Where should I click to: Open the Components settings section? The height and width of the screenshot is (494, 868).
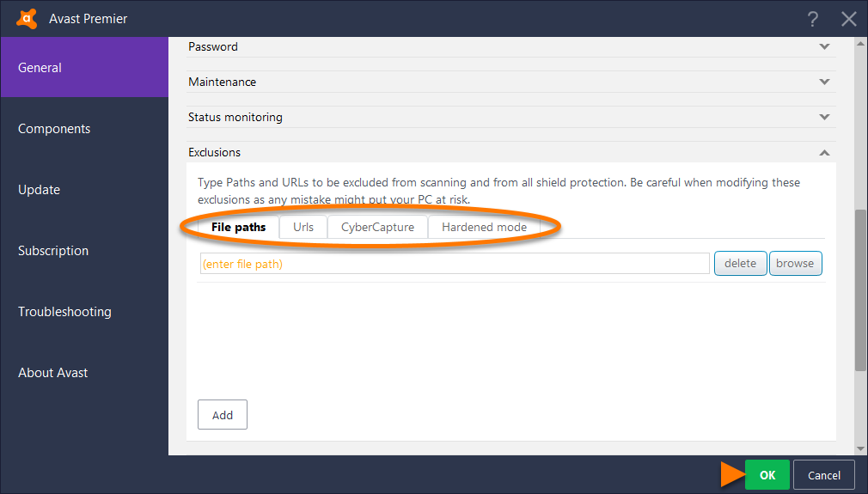[54, 129]
